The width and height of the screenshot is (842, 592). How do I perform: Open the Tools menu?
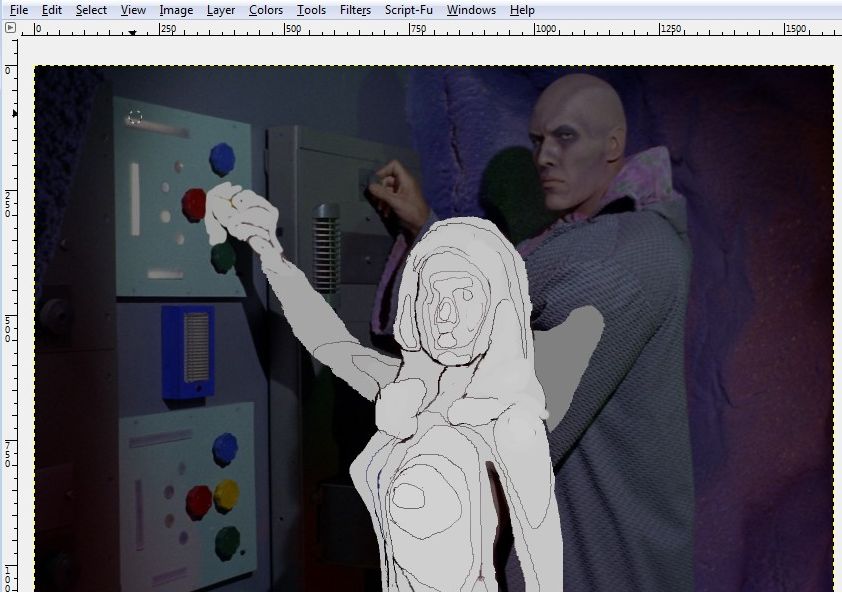pos(311,10)
